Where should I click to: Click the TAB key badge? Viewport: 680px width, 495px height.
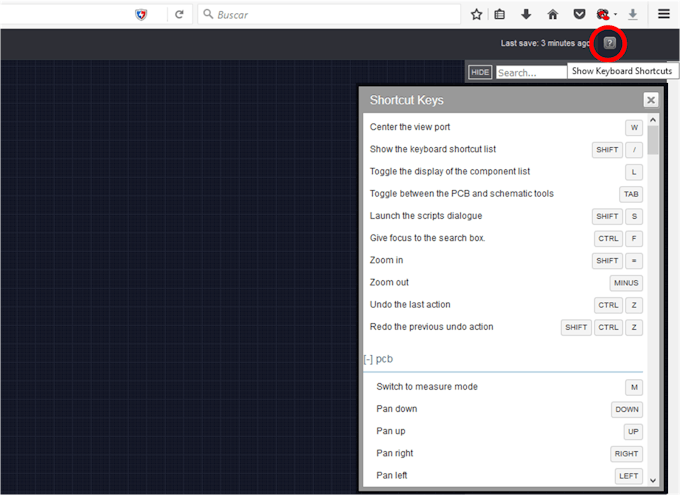tap(631, 194)
